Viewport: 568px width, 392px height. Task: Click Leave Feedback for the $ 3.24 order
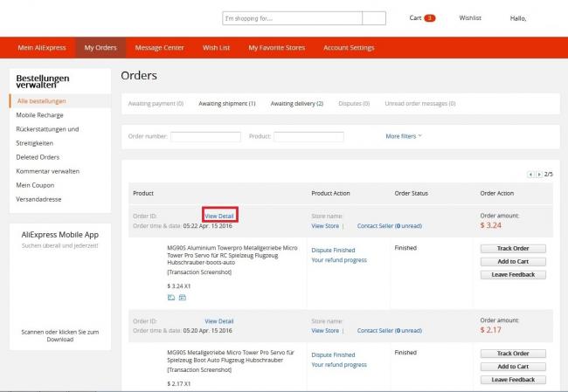[x=513, y=275]
